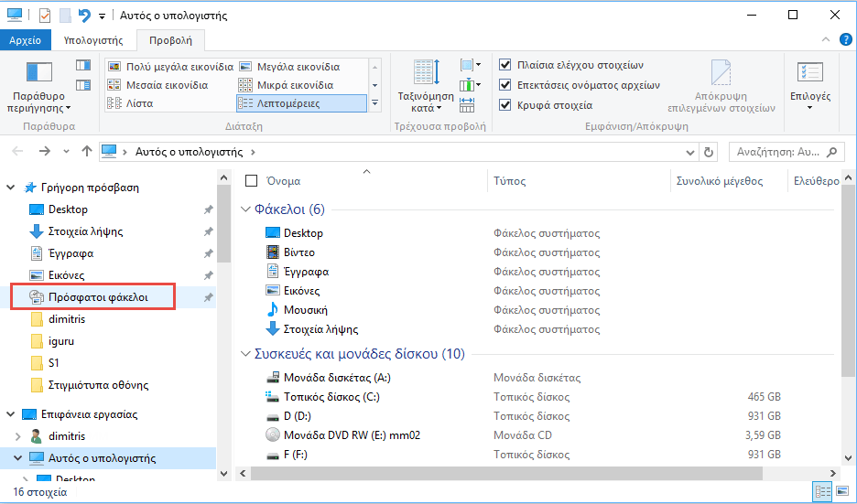This screenshot has width=857, height=504.
Task: Switch to Υπολογιστής ribbon tab
Action: pos(93,40)
